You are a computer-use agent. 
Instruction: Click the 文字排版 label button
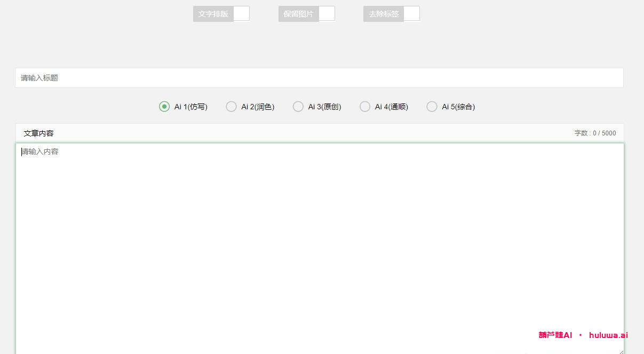click(x=213, y=13)
